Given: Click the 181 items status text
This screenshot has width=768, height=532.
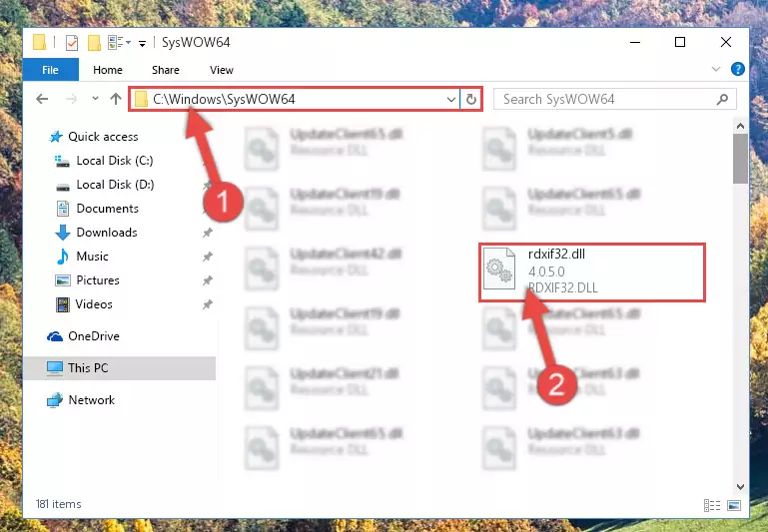Looking at the screenshot, I should click(58, 504).
